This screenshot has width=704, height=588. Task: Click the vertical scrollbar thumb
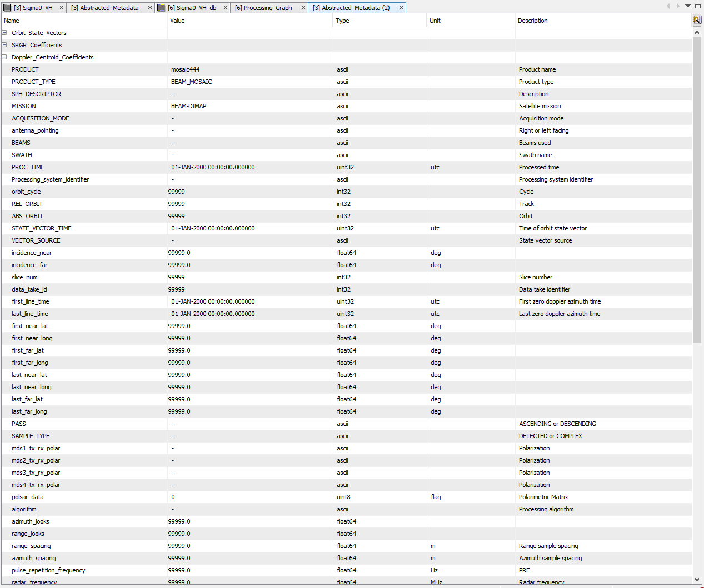697,190
